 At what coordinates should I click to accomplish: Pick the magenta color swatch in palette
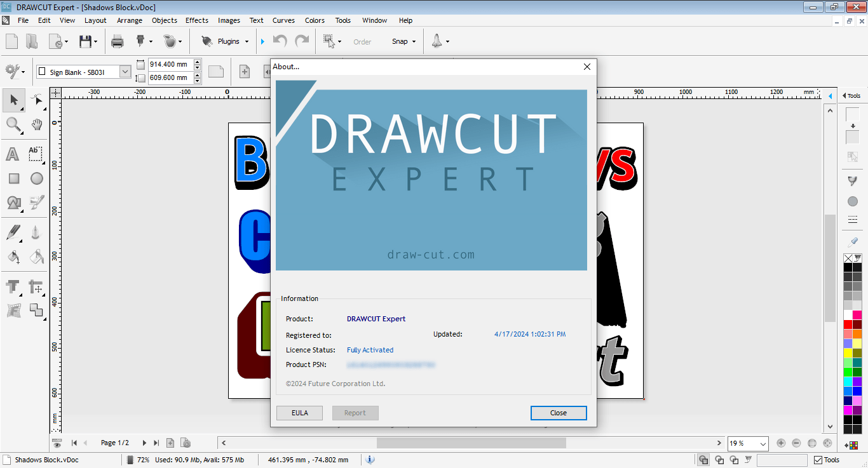pos(848,410)
